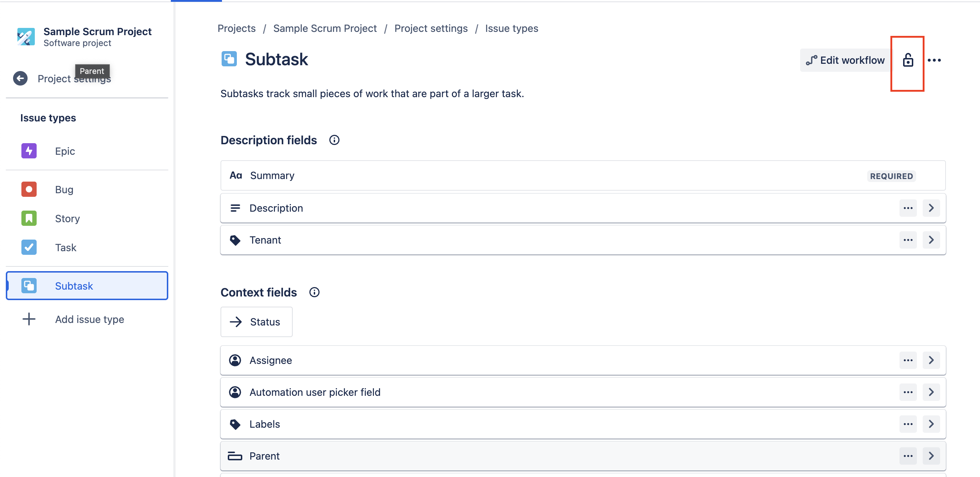
Task: Click the Tenant tag icon
Action: (x=235, y=240)
